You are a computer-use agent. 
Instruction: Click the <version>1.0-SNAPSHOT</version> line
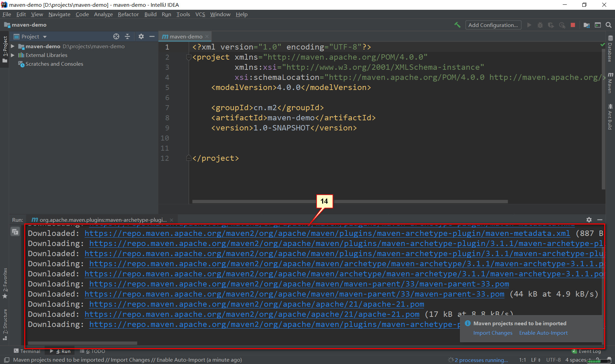coord(284,128)
